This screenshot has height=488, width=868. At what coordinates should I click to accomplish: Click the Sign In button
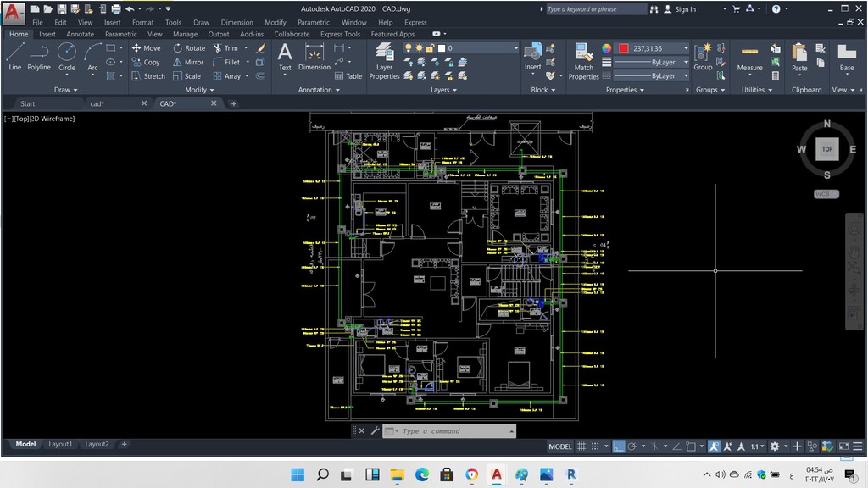pos(680,8)
